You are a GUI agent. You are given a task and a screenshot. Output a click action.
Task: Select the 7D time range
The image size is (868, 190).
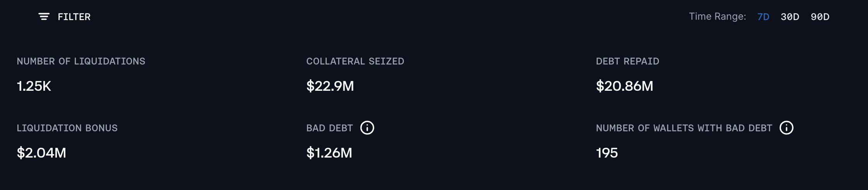coord(763,17)
